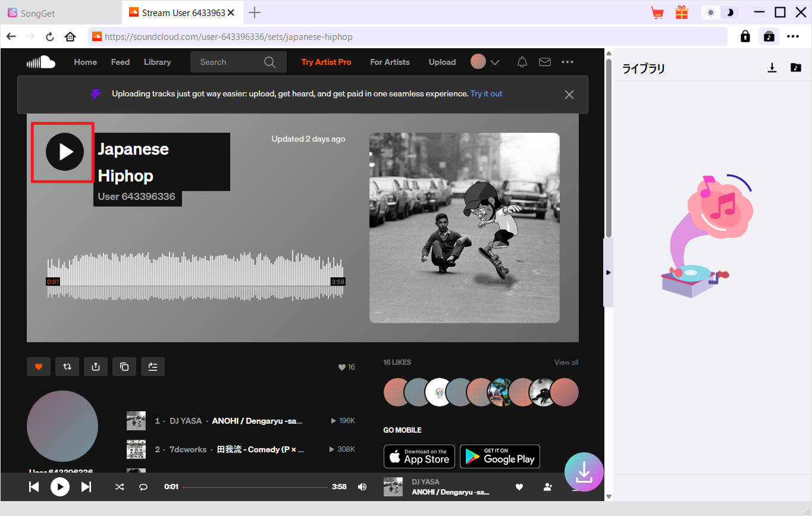Select Get it on Google Play button

pyautogui.click(x=500, y=456)
